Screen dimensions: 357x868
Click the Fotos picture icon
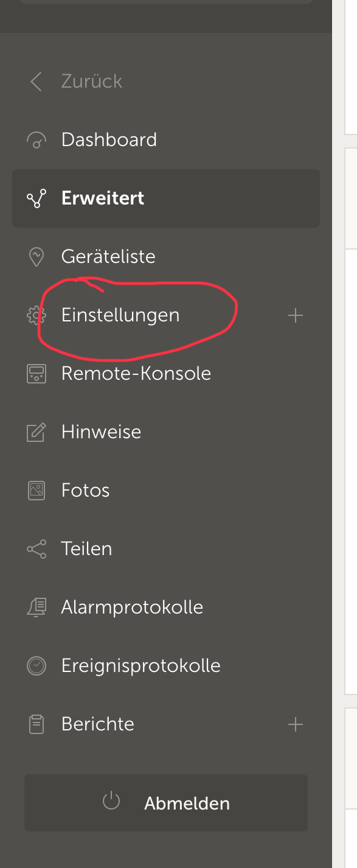click(36, 491)
